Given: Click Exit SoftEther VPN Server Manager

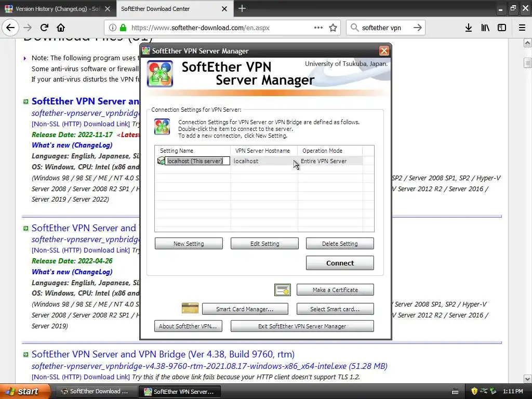Looking at the screenshot, I should (302, 326).
